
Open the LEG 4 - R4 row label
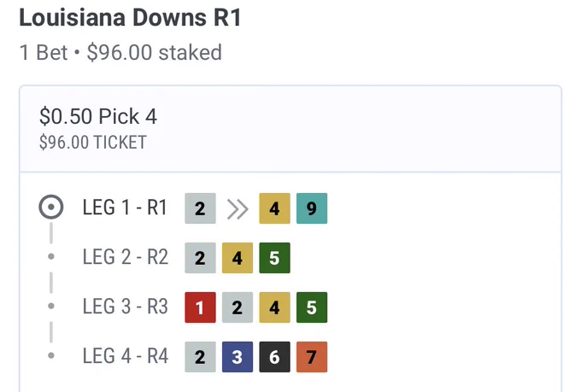(126, 356)
